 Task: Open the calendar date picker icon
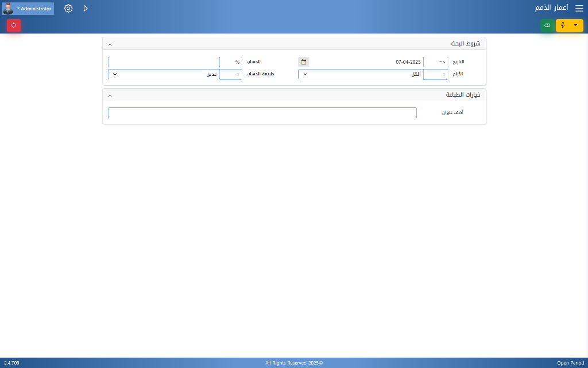coord(304,62)
